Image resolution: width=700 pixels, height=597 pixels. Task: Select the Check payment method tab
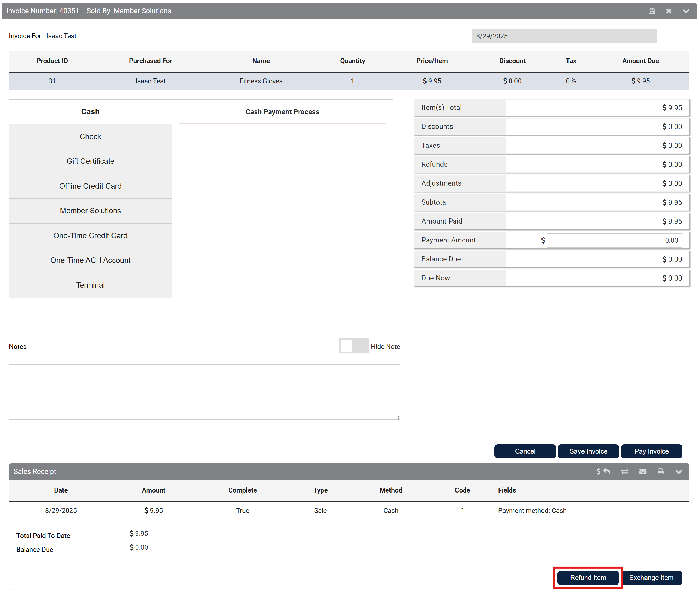pos(90,137)
